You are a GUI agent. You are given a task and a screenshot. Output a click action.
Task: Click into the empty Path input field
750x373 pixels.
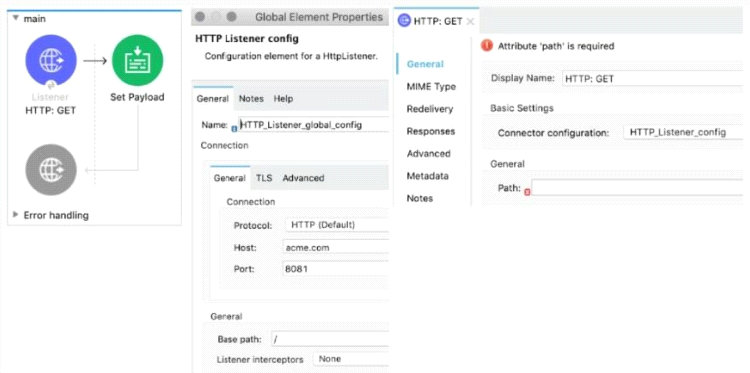[x=637, y=187]
